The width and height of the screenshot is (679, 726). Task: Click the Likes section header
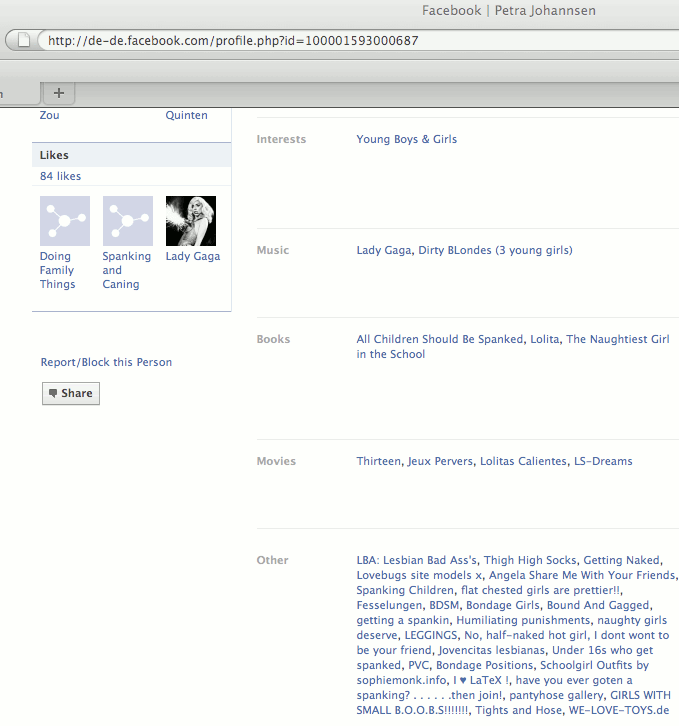132,155
